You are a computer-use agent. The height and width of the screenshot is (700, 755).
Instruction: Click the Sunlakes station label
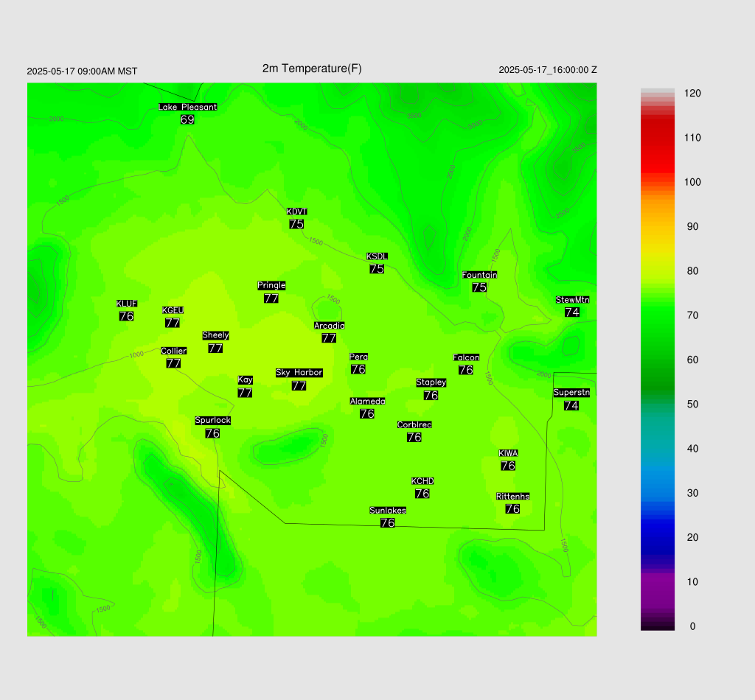click(x=388, y=511)
